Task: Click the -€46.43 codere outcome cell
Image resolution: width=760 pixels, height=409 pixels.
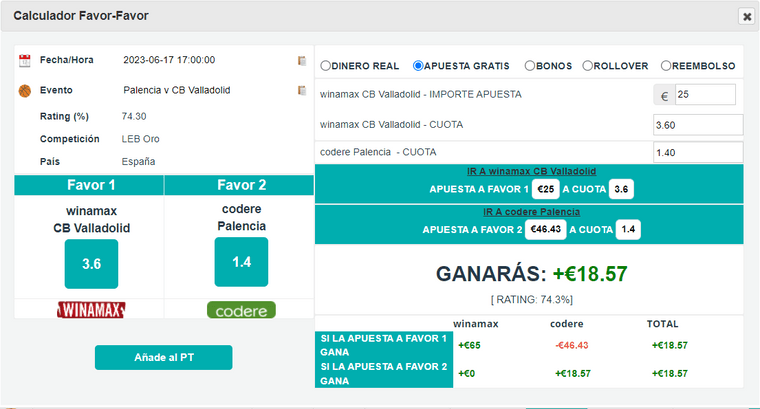Action: 572,346
